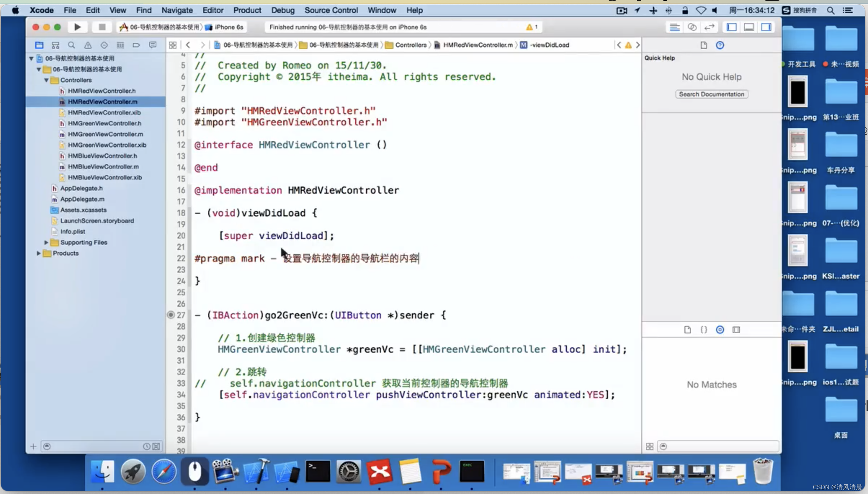The width and height of the screenshot is (868, 494).
Task: Show the File inspector
Action: tap(704, 45)
